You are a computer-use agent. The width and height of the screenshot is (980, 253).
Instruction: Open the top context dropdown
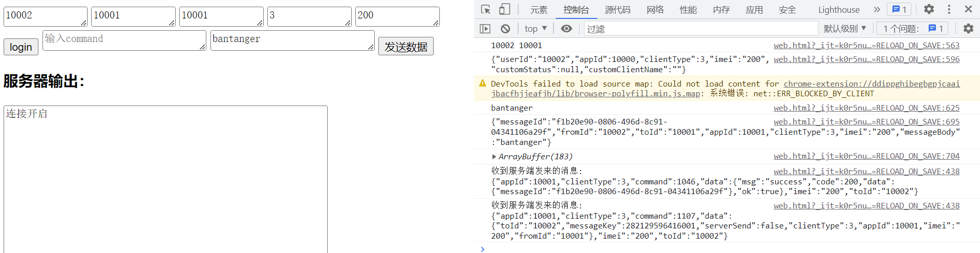536,29
